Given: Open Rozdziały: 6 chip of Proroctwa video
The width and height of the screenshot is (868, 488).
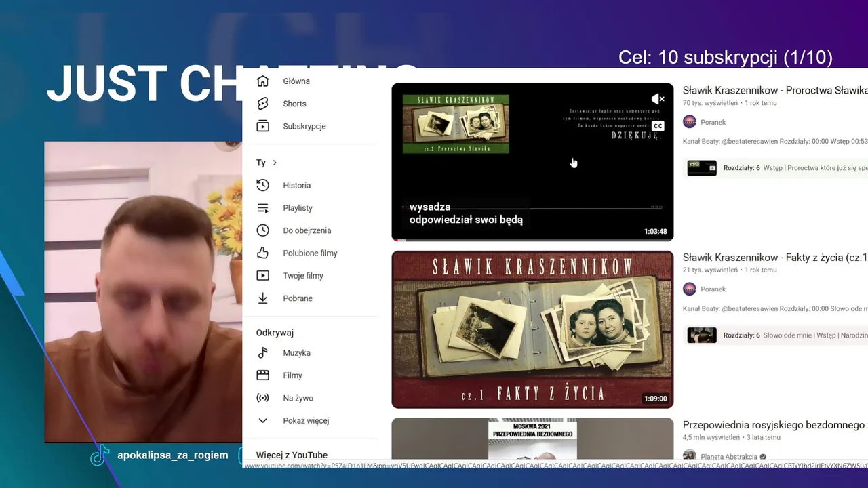Looking at the screenshot, I should pyautogui.click(x=775, y=167).
